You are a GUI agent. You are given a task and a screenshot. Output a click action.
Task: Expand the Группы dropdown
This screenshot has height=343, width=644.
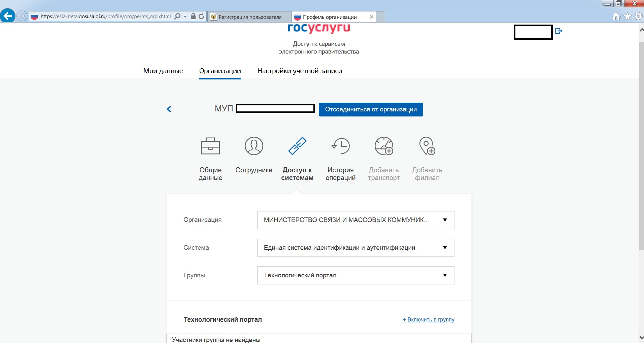[x=355, y=275]
